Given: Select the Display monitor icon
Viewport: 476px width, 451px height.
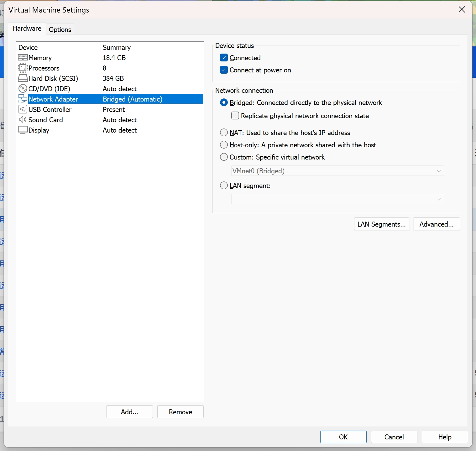Looking at the screenshot, I should click(23, 130).
